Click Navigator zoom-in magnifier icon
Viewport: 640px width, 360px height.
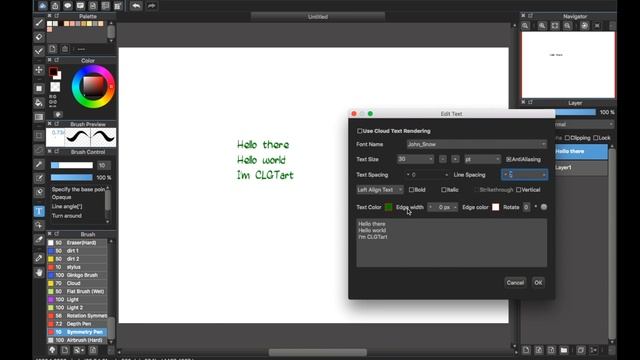(x=542, y=26)
